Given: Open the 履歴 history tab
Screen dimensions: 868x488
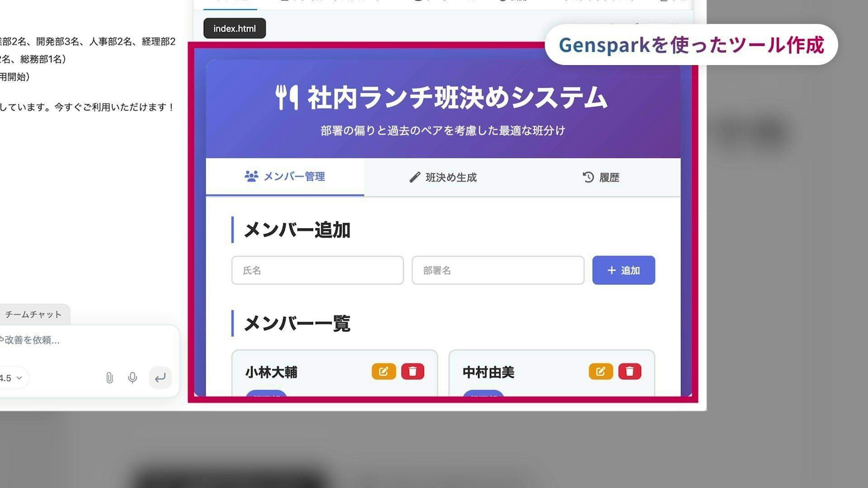Looking at the screenshot, I should (x=601, y=177).
